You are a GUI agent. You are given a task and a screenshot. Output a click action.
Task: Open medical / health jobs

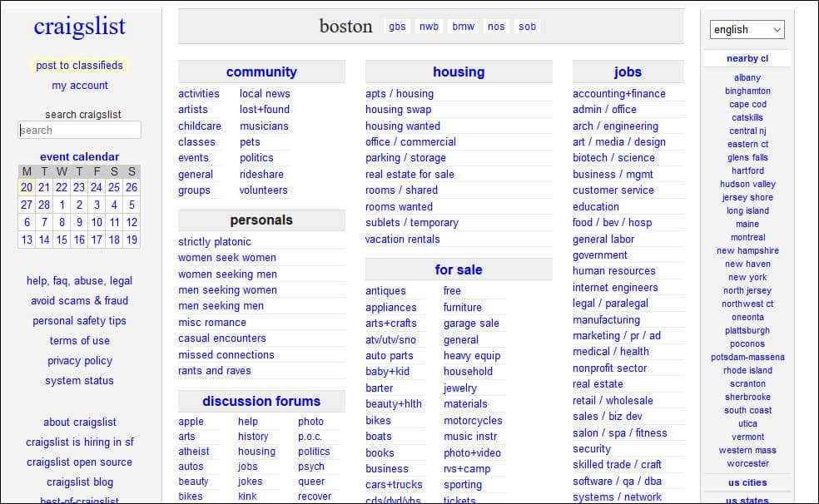pos(611,352)
